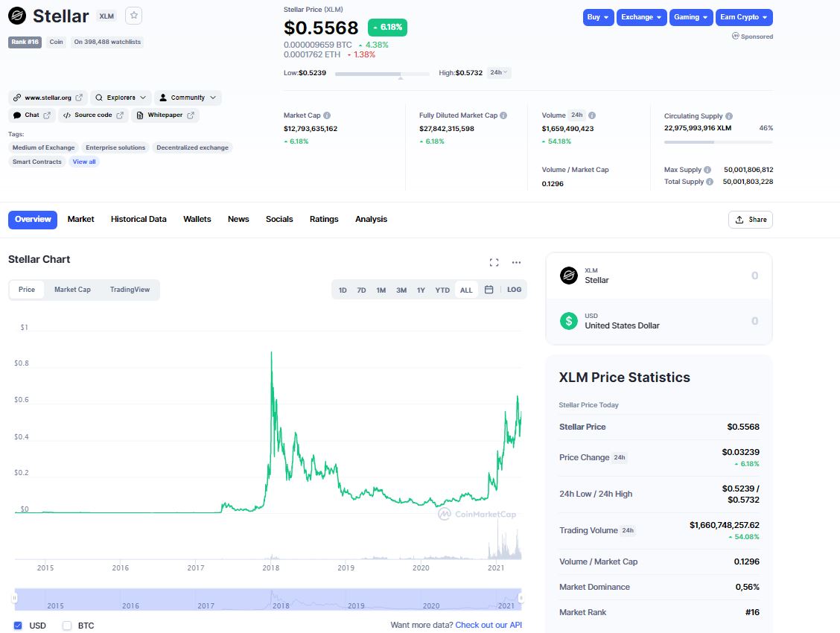The width and height of the screenshot is (840, 633).
Task: Open the Analysis tab
Action: pos(371,220)
